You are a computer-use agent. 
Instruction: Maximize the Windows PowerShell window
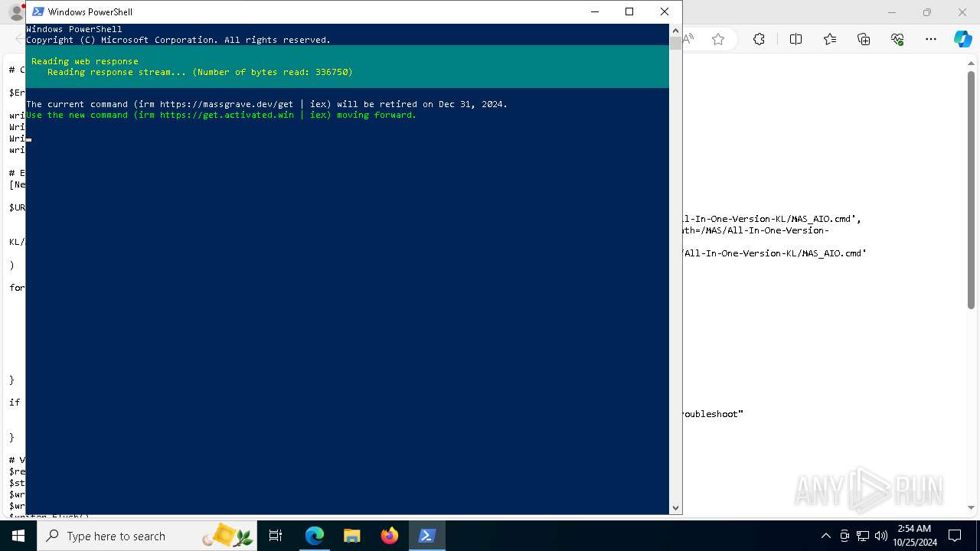(x=629, y=11)
